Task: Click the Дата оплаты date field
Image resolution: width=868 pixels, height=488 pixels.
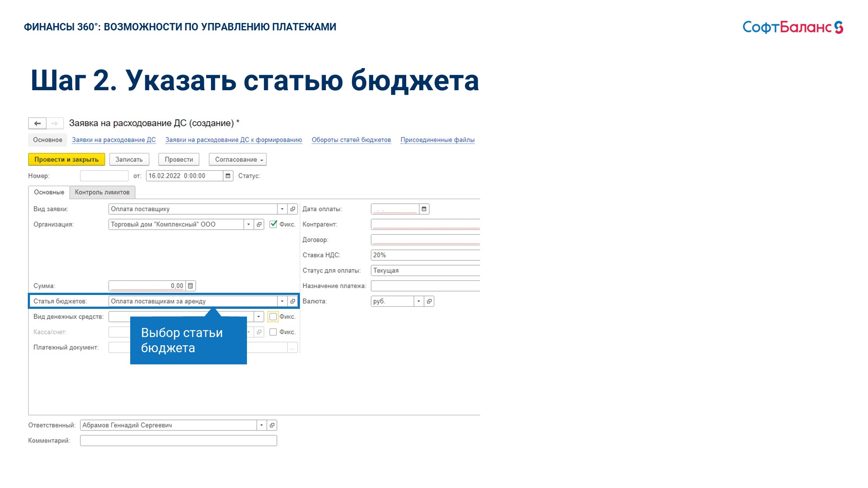Action: (395, 209)
